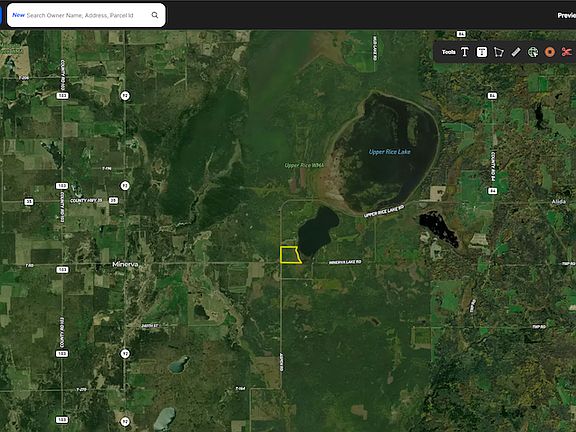576x432 pixels.
Task: Click the Upper Rice Lake label
Action: (x=390, y=152)
